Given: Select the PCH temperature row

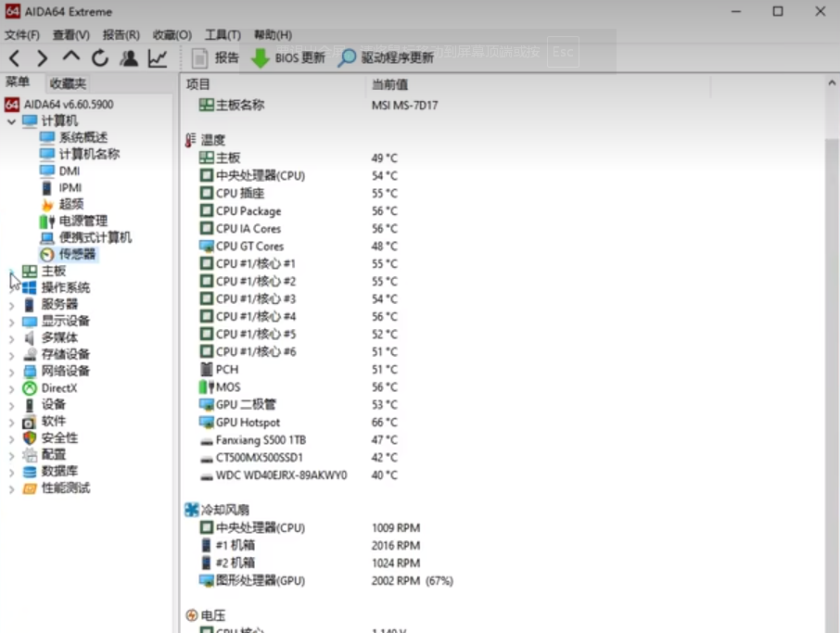Looking at the screenshot, I should [x=298, y=370].
